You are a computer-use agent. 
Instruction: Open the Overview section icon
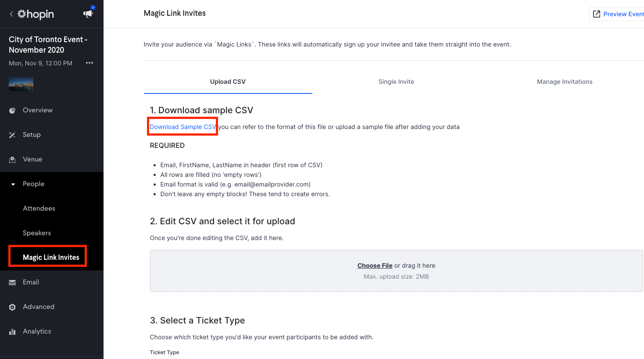[x=13, y=110]
